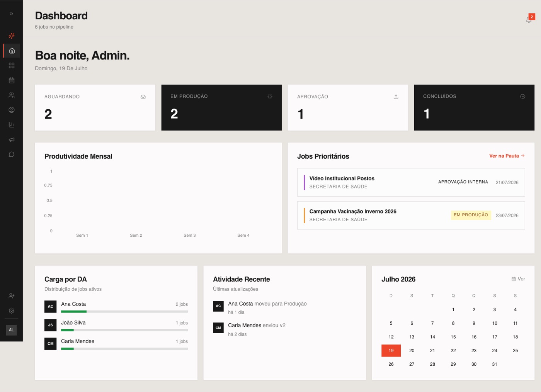Follow the Ver na Pauta link
Screen dimensions: 541x392
507,156
